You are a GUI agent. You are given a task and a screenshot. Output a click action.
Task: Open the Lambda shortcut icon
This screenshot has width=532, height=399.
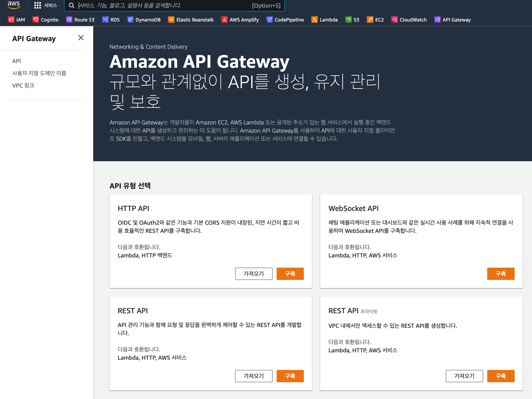pyautogui.click(x=314, y=20)
